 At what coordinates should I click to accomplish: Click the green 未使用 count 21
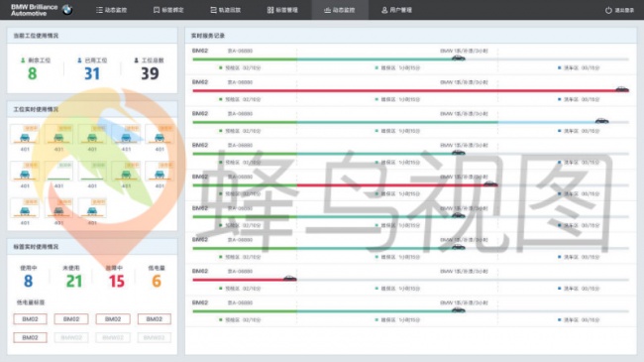[74, 282]
